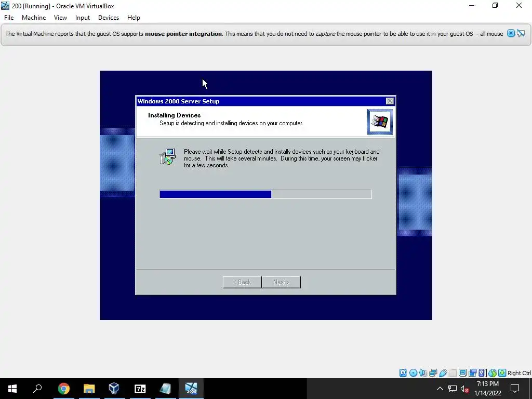Open the View menu
532x399 pixels.
[x=60, y=18]
